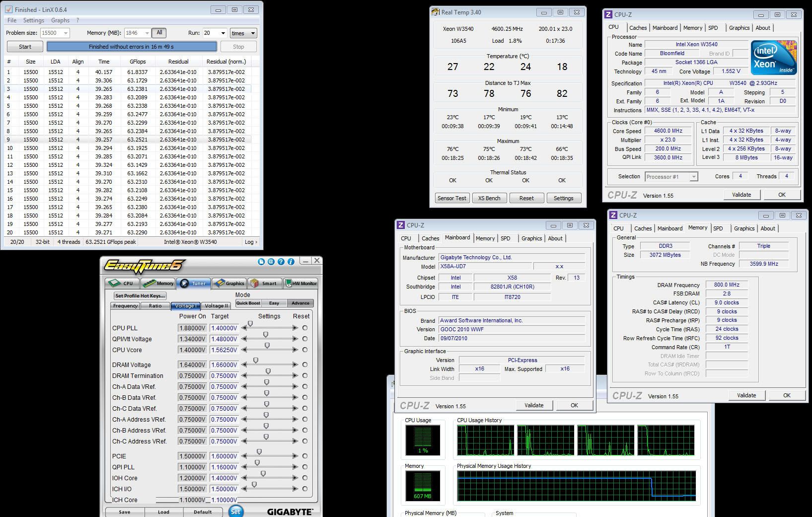The width and height of the screenshot is (812, 517).
Task: Open Caches tab in top CPU-Z window
Action: pyautogui.click(x=638, y=28)
